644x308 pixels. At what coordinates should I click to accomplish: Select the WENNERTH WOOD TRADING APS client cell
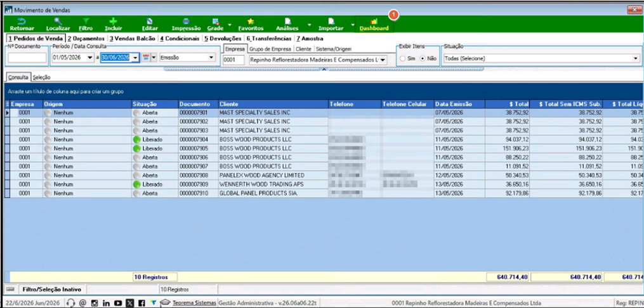click(x=273, y=184)
